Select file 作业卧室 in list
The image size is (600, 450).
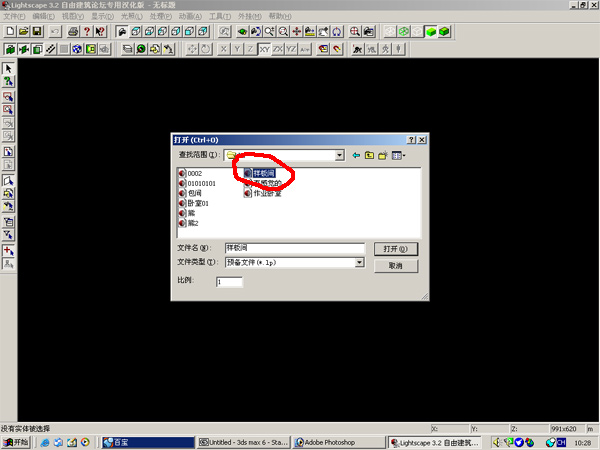[263, 193]
